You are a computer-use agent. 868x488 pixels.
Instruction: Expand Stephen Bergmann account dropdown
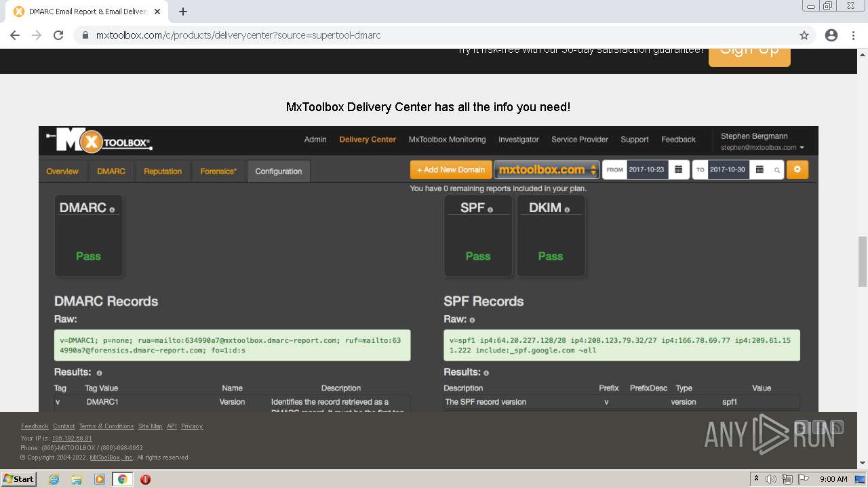click(762, 142)
